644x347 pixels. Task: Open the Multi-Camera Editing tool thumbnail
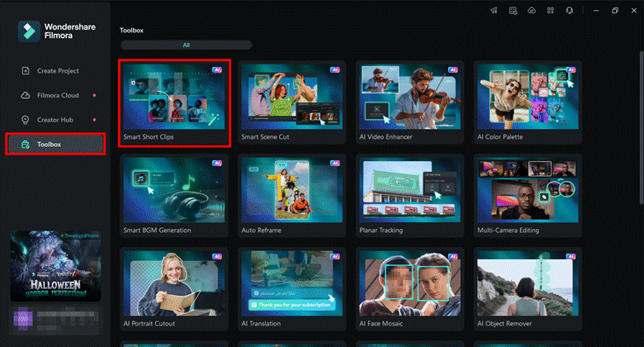(x=528, y=190)
